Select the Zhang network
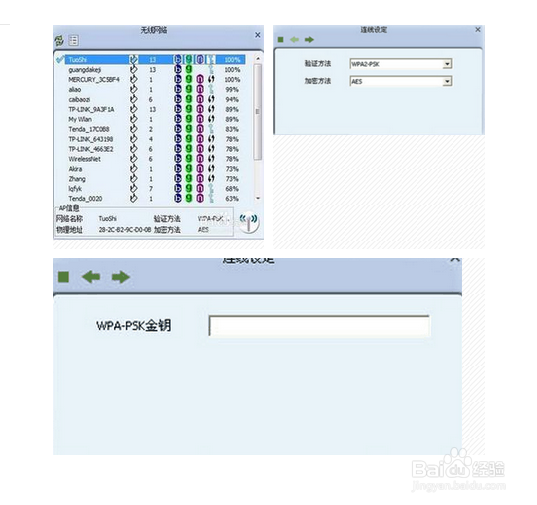Screen dimensions: 537x505 point(77,179)
